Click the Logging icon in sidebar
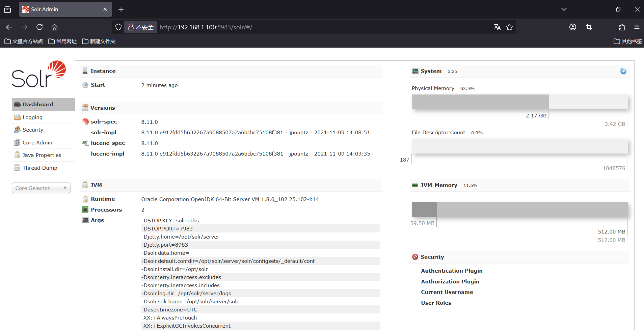The width and height of the screenshot is (644, 330). 17,117
